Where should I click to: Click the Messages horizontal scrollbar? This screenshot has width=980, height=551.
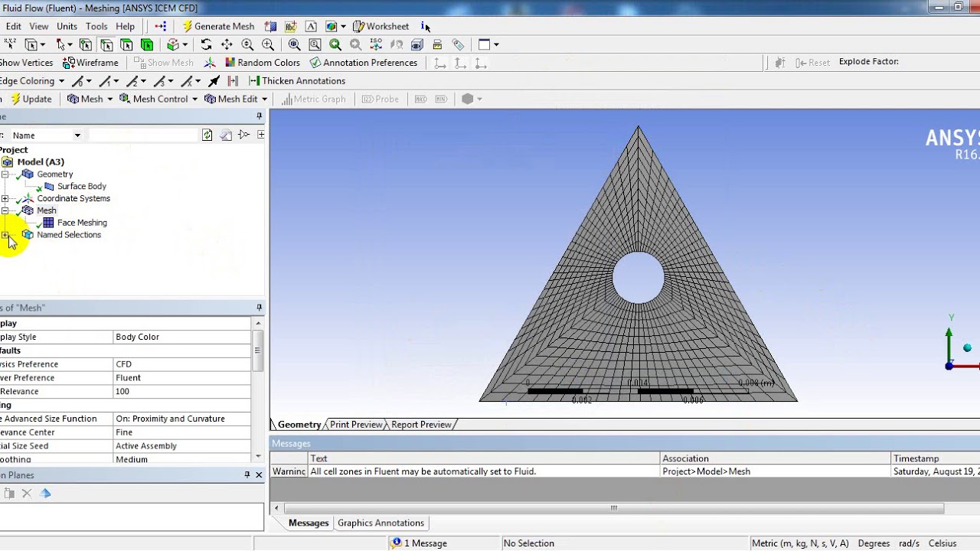(x=613, y=508)
